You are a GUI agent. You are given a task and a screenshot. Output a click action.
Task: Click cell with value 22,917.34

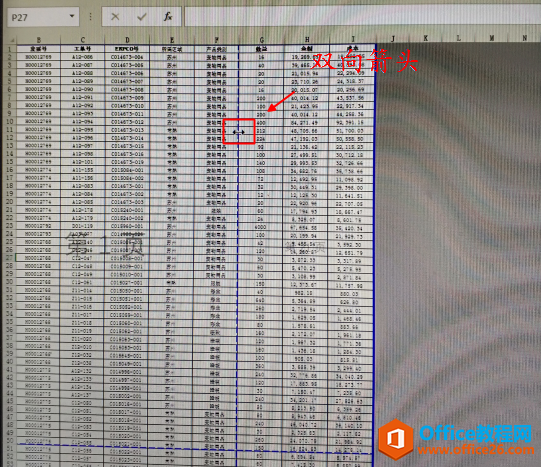(351, 106)
